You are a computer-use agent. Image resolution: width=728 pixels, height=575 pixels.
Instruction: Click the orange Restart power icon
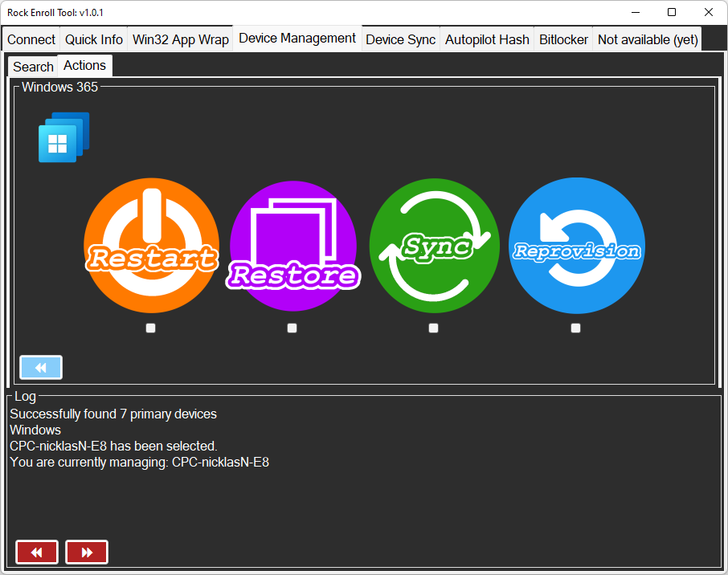click(151, 246)
